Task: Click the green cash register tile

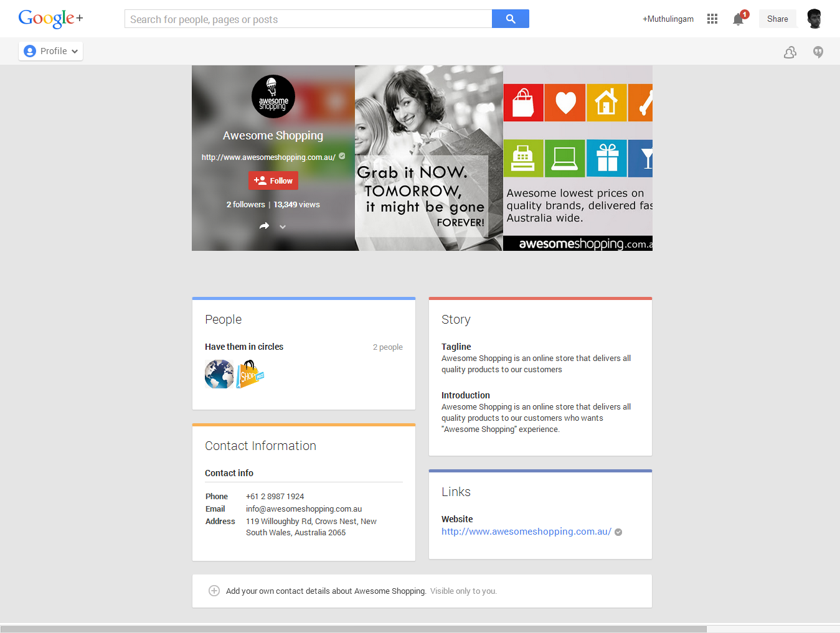Action: pyautogui.click(x=523, y=158)
